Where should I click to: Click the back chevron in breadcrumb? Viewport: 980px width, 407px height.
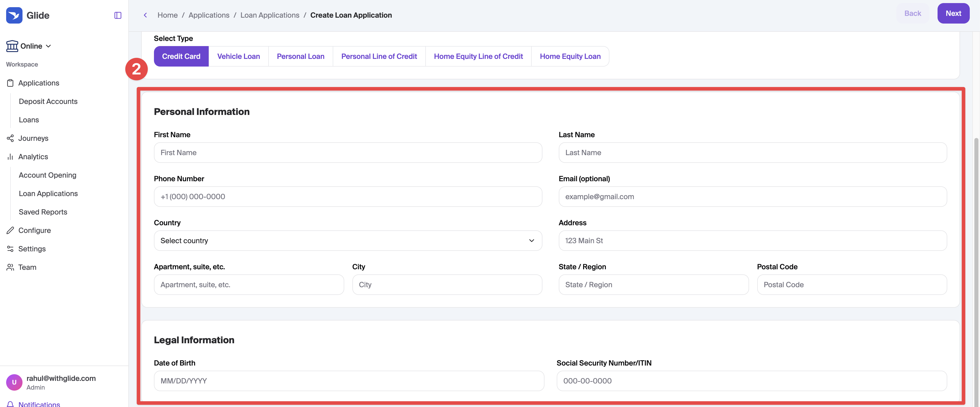click(x=145, y=15)
